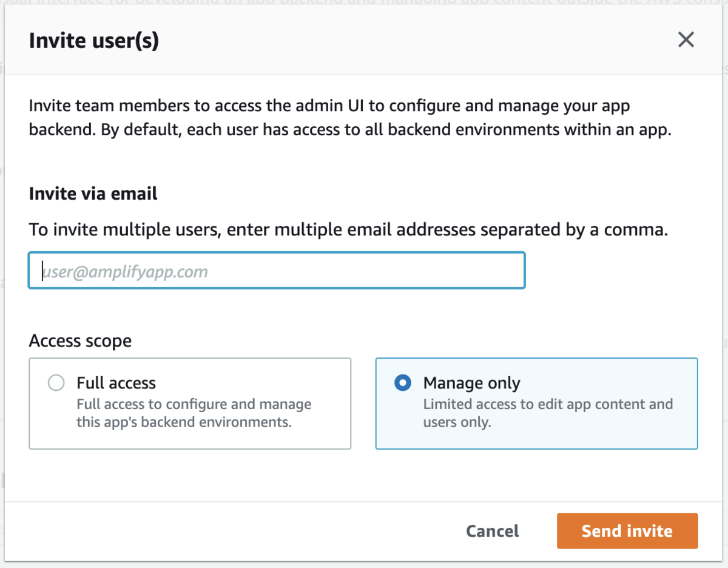
Task: Click the dimmed background below the dialog
Action: point(364,565)
